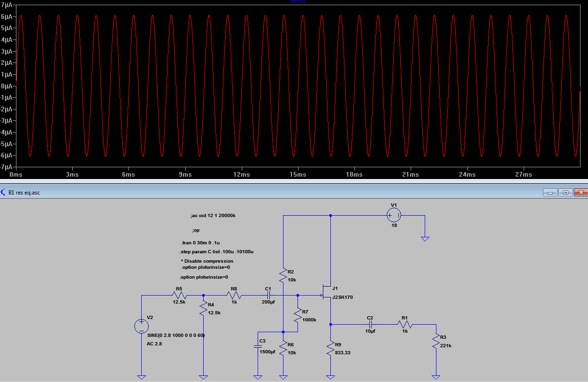Click the 1k value of R1
This screenshot has width=588, height=382.
(405, 331)
